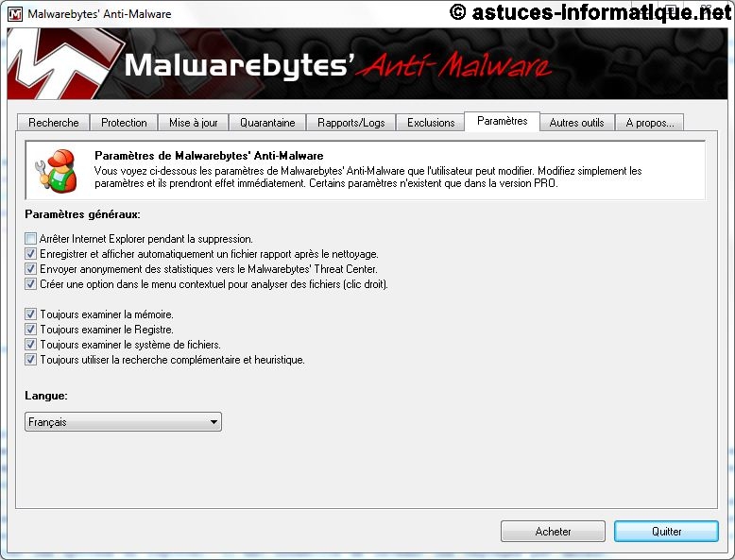Select the Quarantaine tab
The width and height of the screenshot is (735, 560).
coord(267,123)
